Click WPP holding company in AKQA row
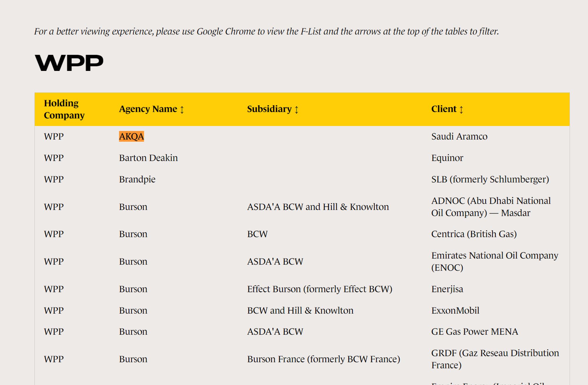Image resolution: width=588 pixels, height=385 pixels. (x=54, y=136)
